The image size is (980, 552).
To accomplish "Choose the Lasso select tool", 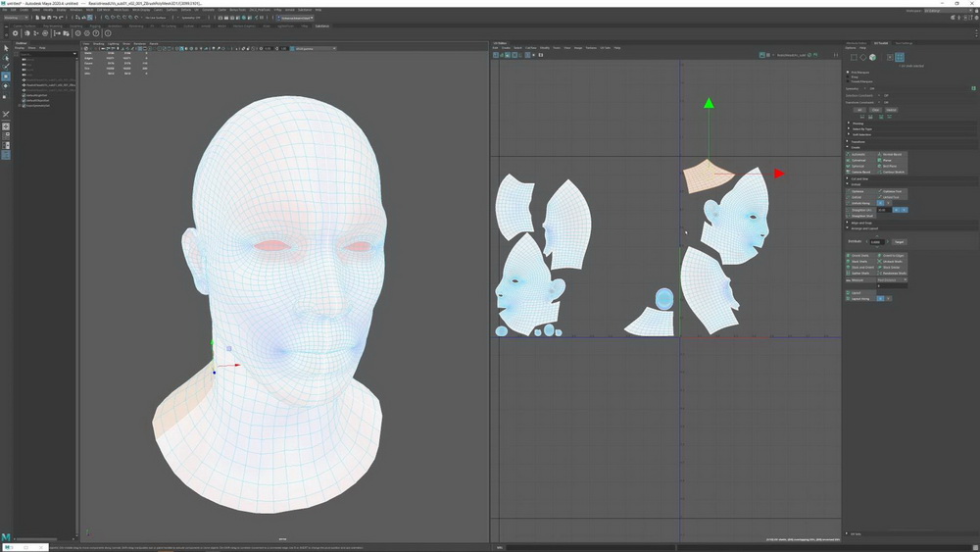I will [x=6, y=58].
